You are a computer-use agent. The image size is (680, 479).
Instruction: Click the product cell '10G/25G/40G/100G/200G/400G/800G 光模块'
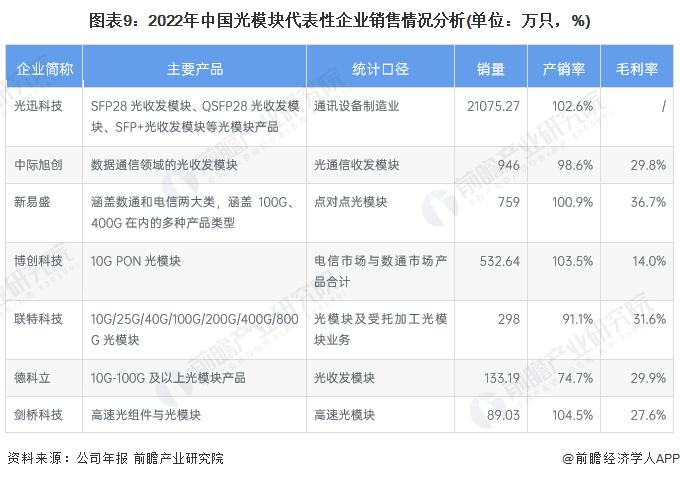pyautogui.click(x=194, y=329)
